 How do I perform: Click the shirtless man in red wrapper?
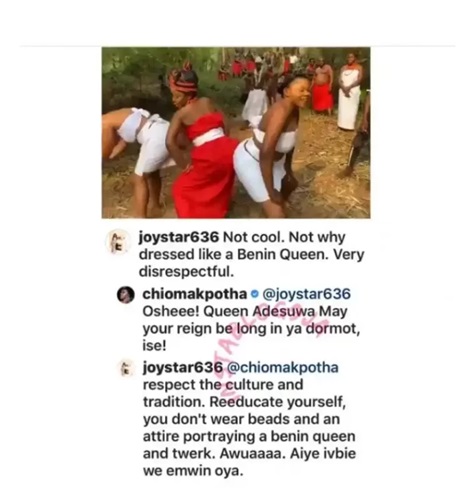pos(323,87)
